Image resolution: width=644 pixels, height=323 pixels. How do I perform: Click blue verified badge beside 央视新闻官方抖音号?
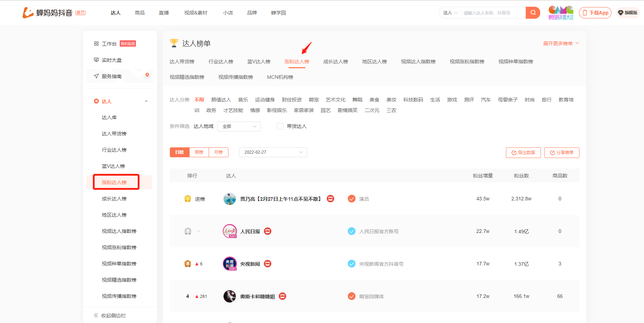tap(352, 264)
